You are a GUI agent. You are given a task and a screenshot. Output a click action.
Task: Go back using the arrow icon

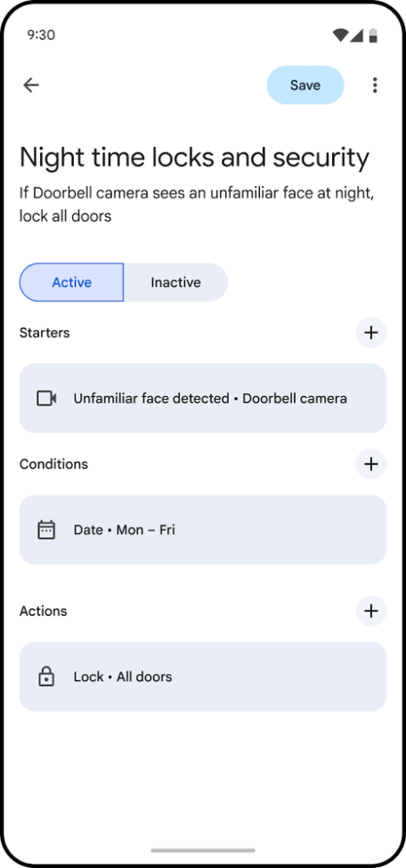pos(31,85)
